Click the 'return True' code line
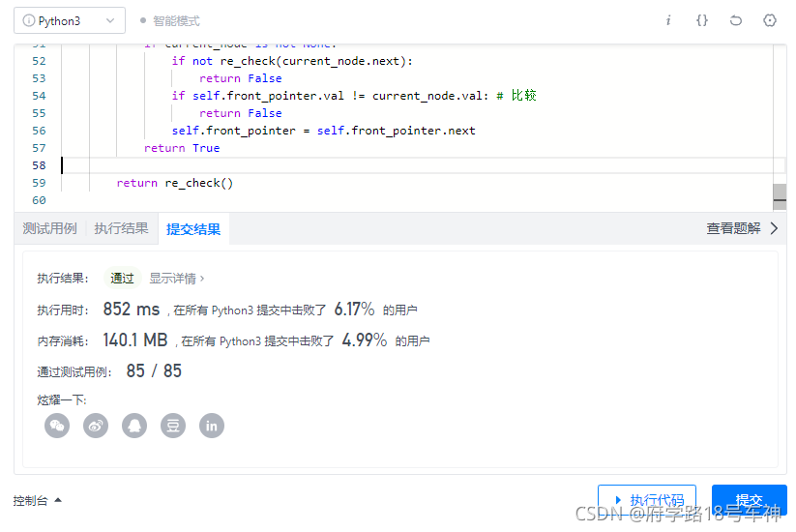 point(182,148)
